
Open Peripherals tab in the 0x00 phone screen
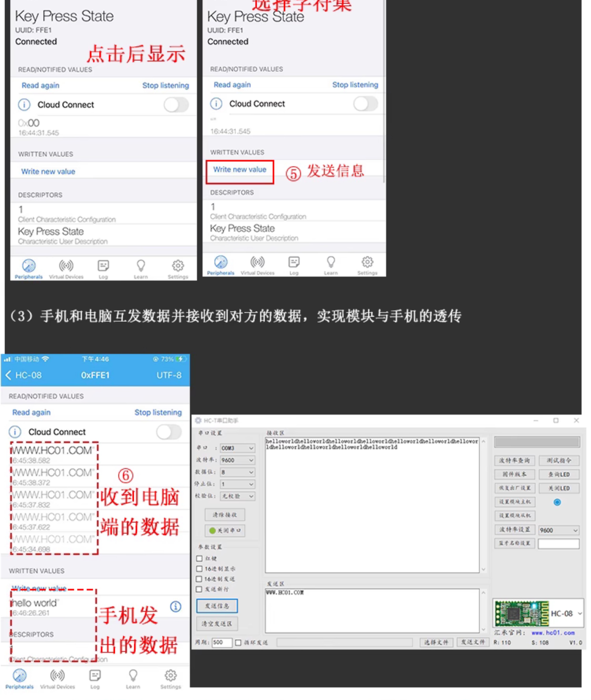click(x=29, y=268)
